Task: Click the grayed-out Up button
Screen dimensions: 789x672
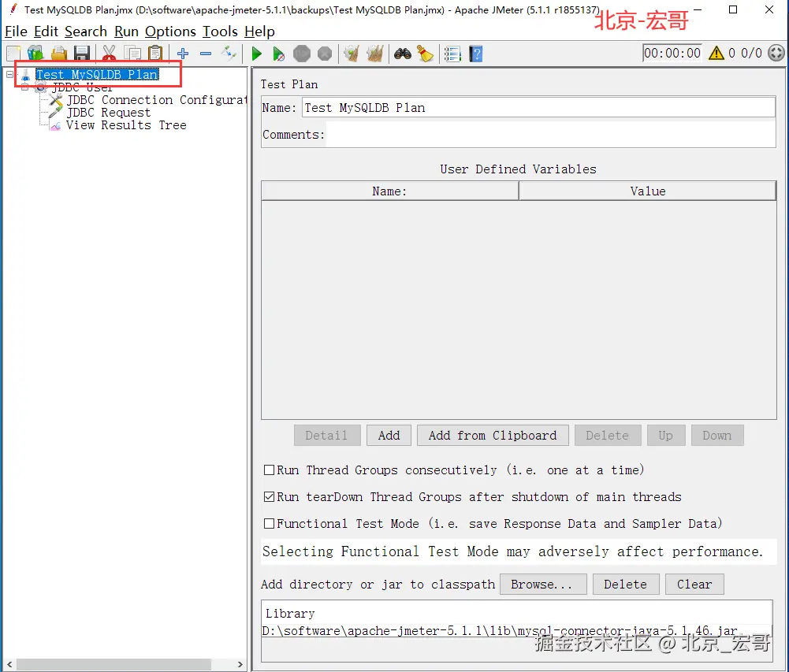Action: [x=666, y=435]
